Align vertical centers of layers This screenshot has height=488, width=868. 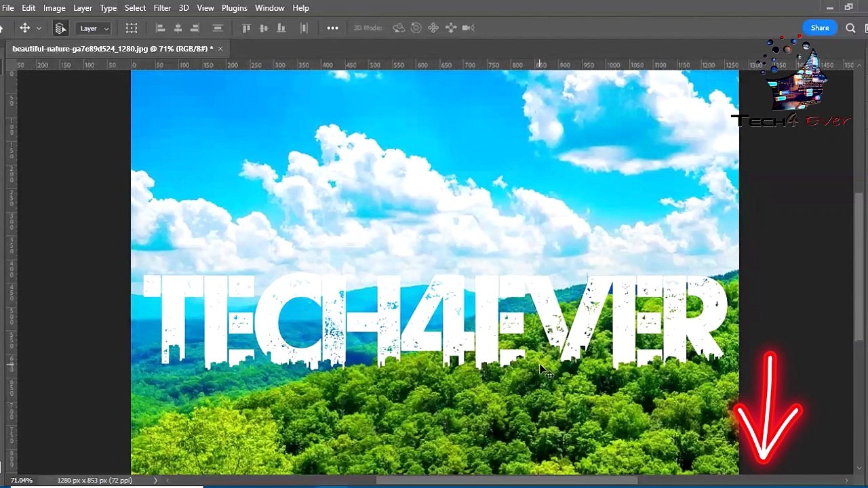[x=264, y=28]
